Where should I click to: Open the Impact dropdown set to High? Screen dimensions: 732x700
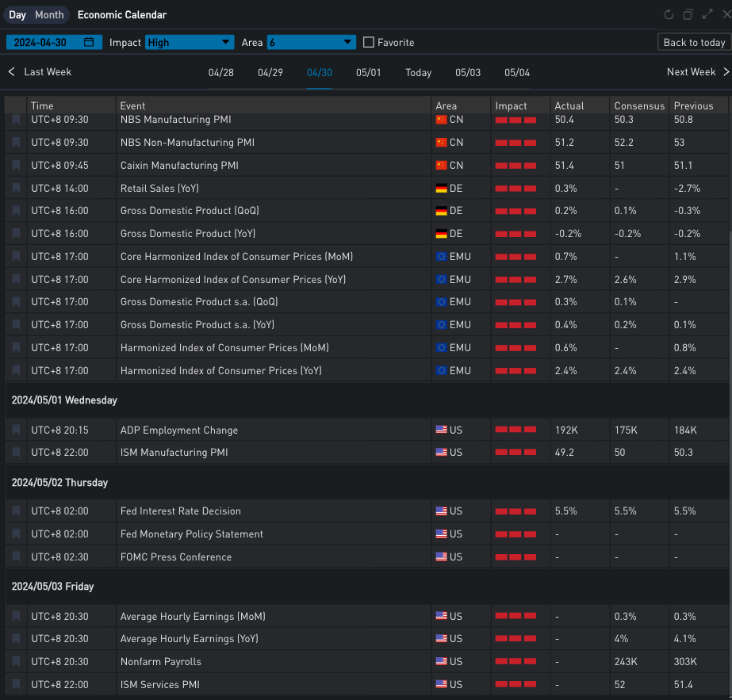pyautogui.click(x=190, y=42)
